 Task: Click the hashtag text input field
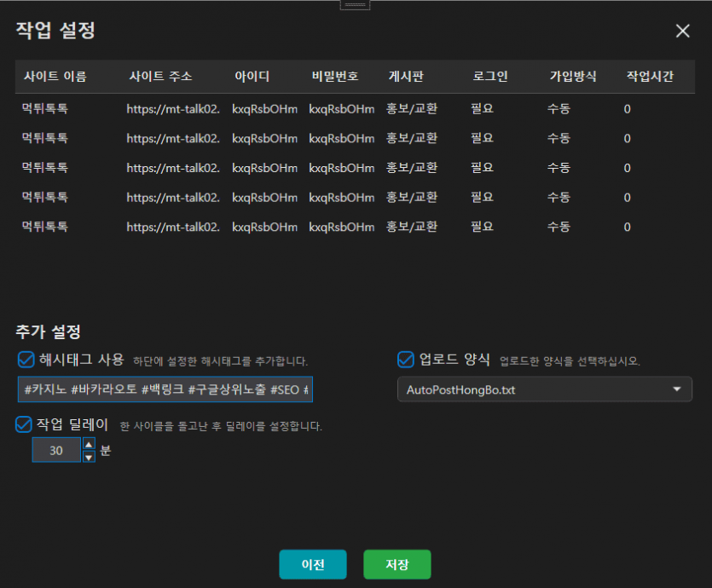(x=165, y=389)
